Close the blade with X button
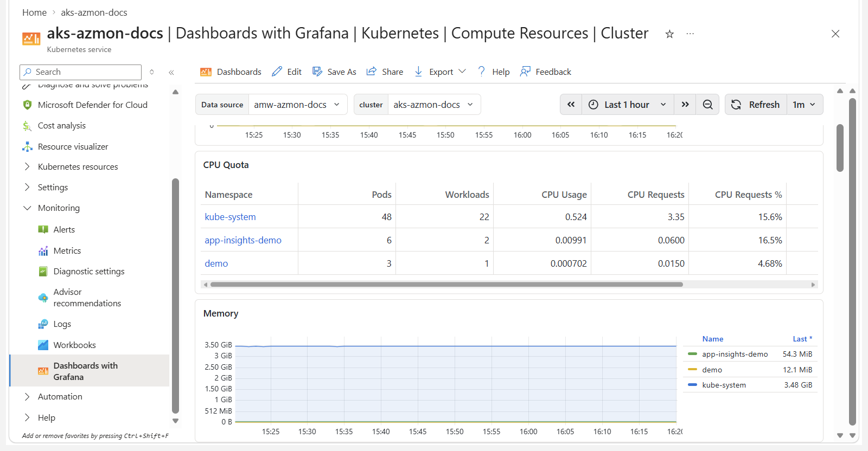Viewport: 868px width, 451px height. click(835, 34)
